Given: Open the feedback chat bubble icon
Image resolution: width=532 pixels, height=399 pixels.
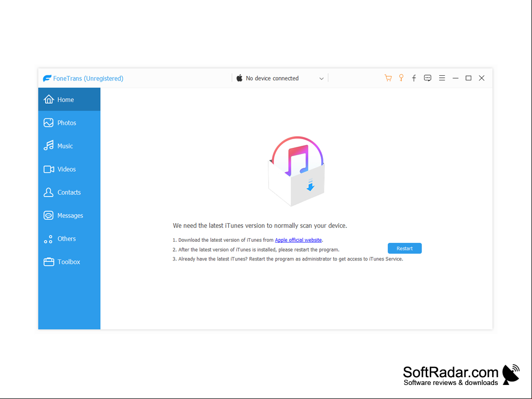Looking at the screenshot, I should (x=428, y=78).
